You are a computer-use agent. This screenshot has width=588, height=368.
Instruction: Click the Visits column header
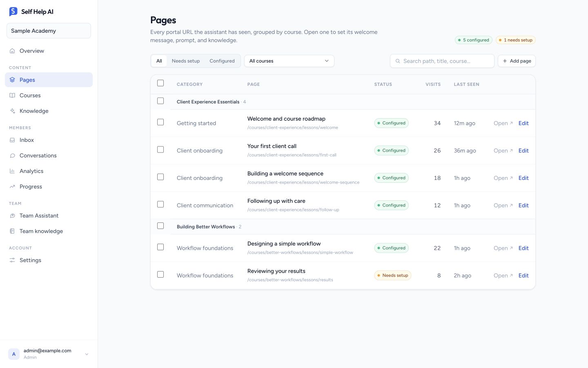click(x=433, y=85)
